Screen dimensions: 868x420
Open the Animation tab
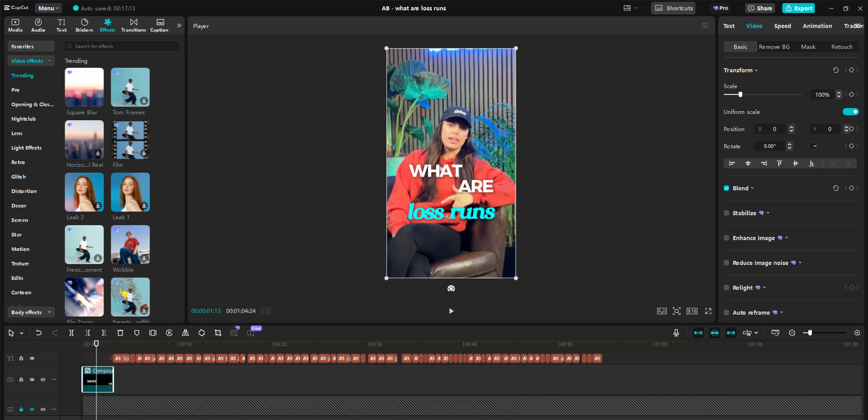click(817, 26)
